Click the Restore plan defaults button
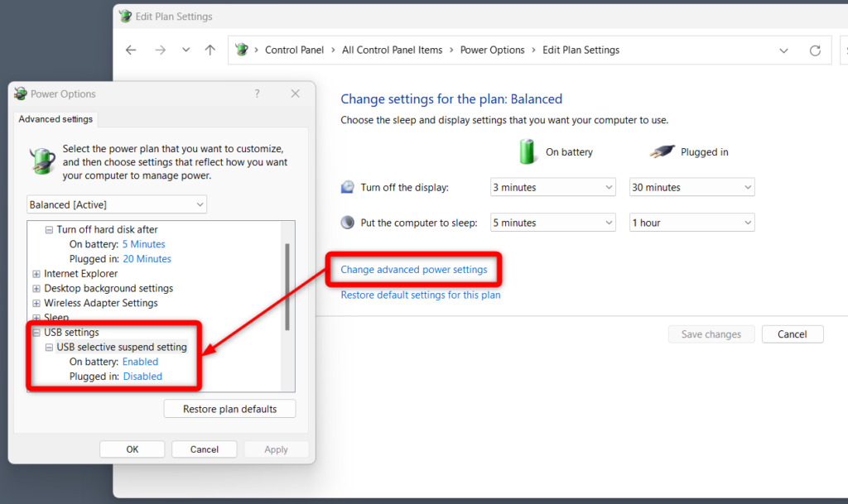 [229, 408]
